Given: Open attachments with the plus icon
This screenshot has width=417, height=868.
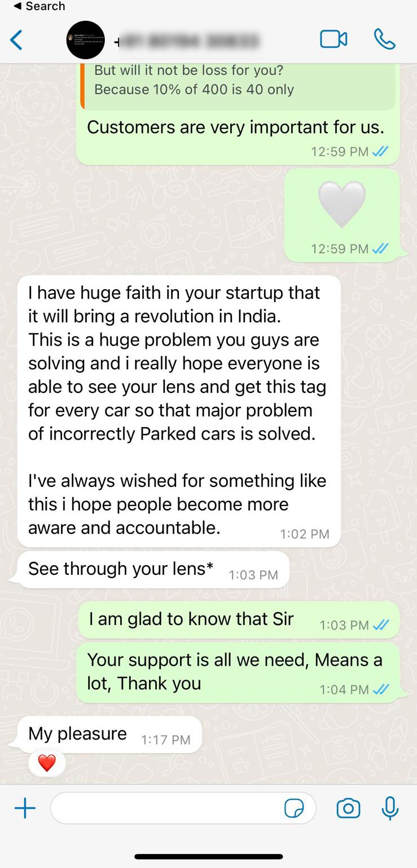Looking at the screenshot, I should point(25,809).
